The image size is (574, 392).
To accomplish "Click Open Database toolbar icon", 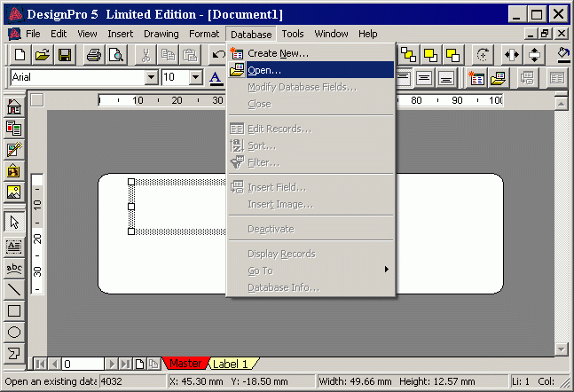I will click(498, 78).
